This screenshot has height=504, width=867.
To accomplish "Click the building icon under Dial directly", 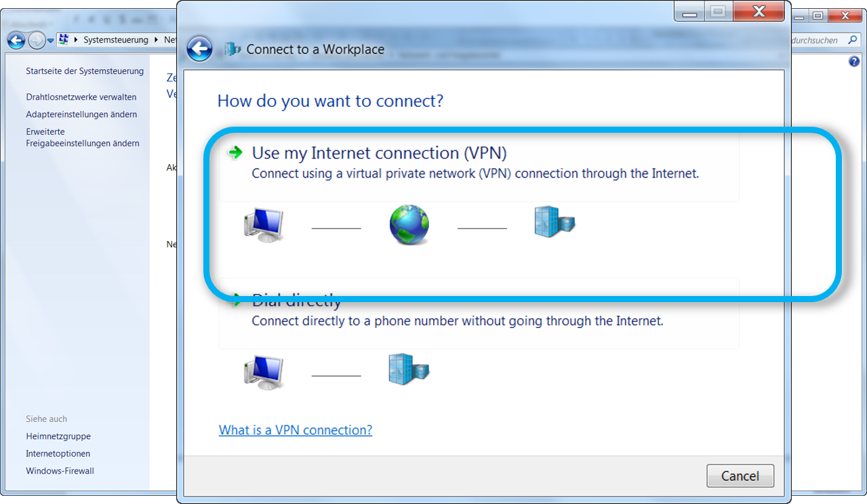I will pyautogui.click(x=409, y=369).
